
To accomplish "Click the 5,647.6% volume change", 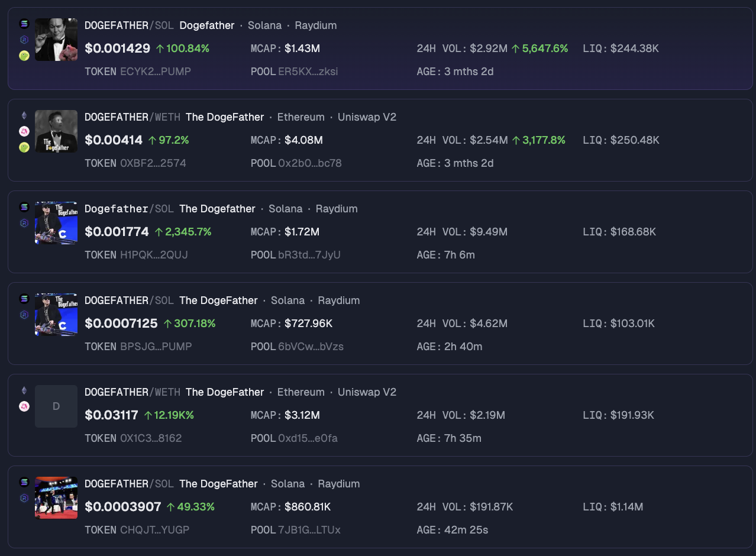I will [x=540, y=49].
